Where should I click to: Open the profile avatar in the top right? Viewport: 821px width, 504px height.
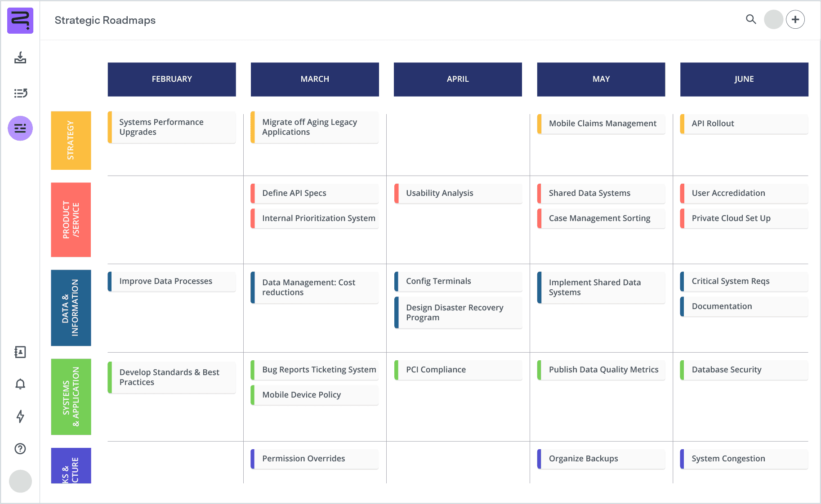click(x=773, y=20)
